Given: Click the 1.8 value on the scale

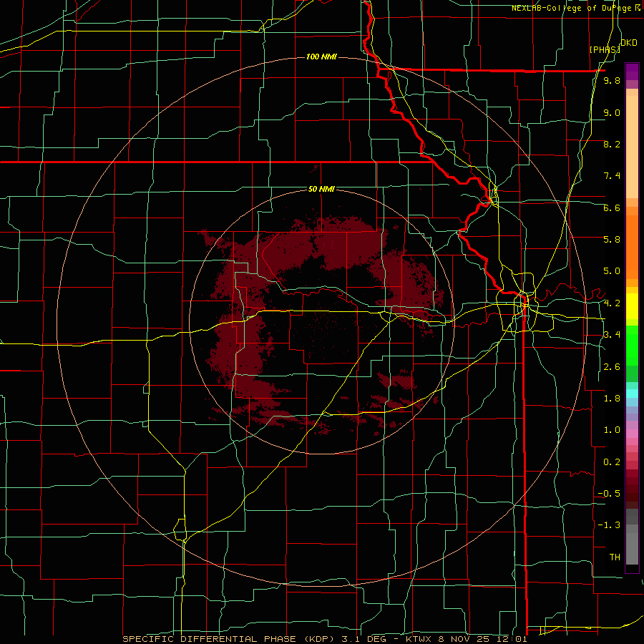Looking at the screenshot, I should tap(612, 399).
